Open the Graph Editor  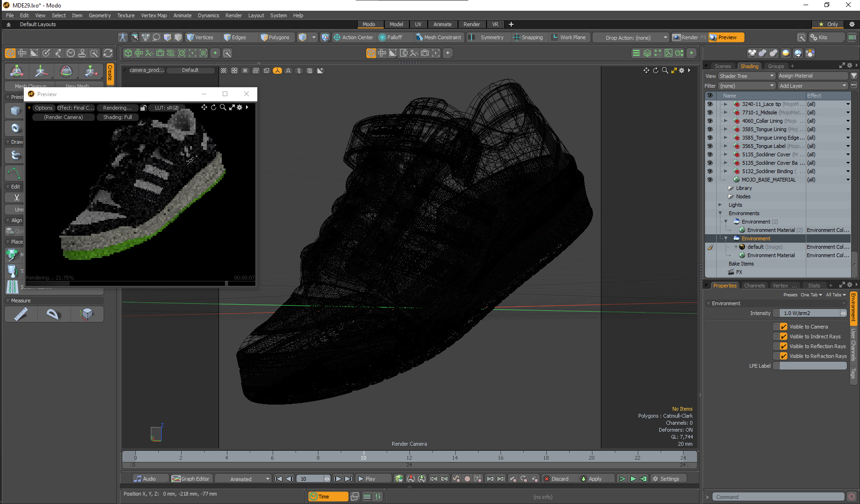(190, 479)
